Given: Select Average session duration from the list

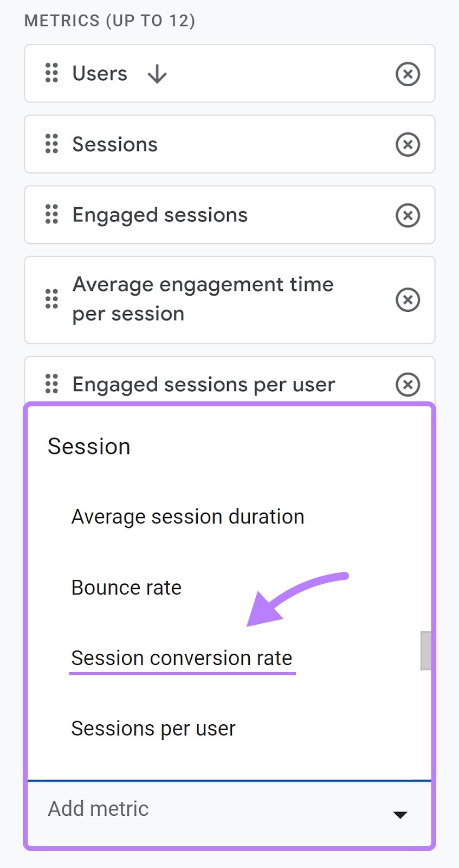Looking at the screenshot, I should pyautogui.click(x=187, y=516).
